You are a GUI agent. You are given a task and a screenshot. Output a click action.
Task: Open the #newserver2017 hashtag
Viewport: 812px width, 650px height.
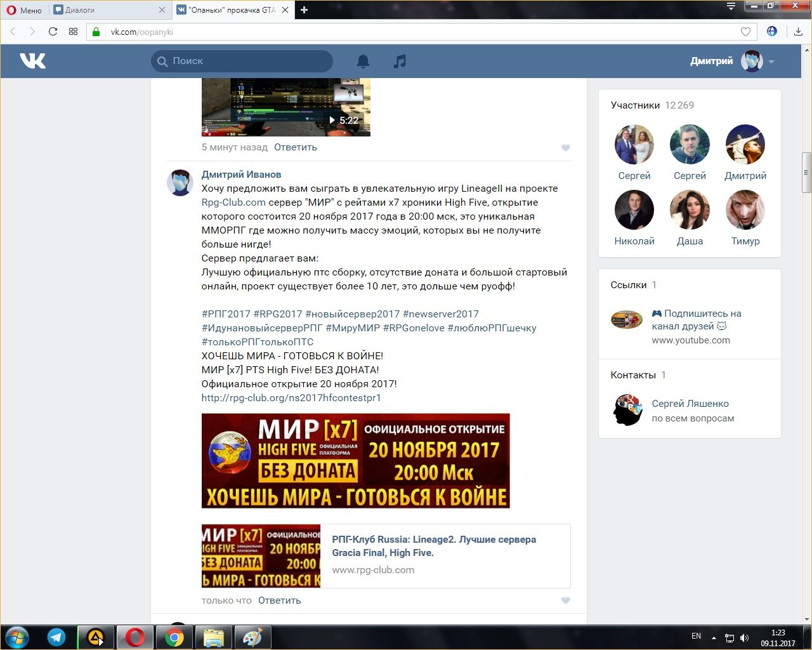click(441, 314)
